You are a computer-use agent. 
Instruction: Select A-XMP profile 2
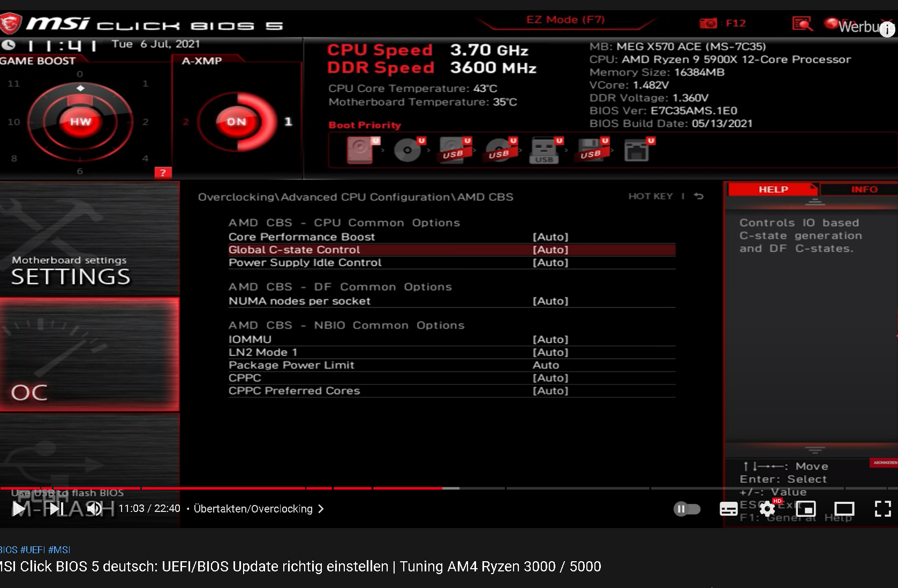tap(186, 122)
